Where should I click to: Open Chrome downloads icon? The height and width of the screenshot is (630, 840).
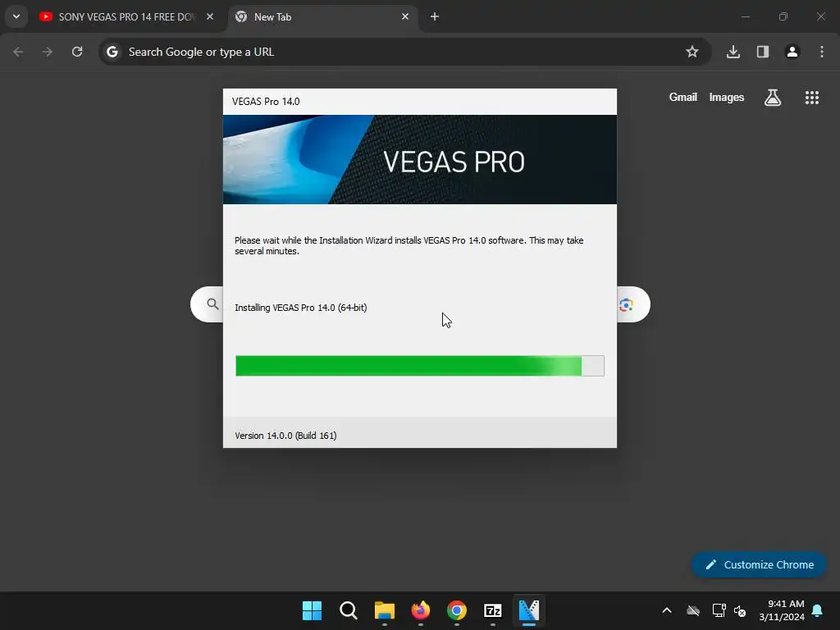pyautogui.click(x=733, y=52)
